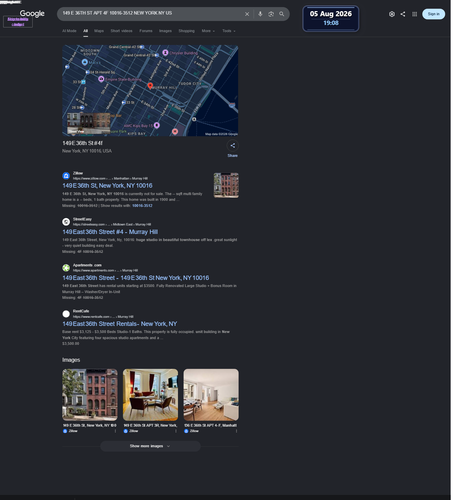
Task: Click inside the search query field
Action: coord(150,13)
